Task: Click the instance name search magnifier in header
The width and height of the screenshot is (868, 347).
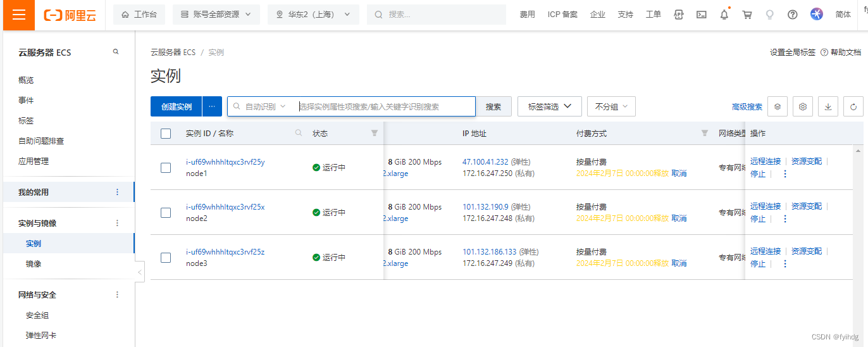Action: pos(299,133)
